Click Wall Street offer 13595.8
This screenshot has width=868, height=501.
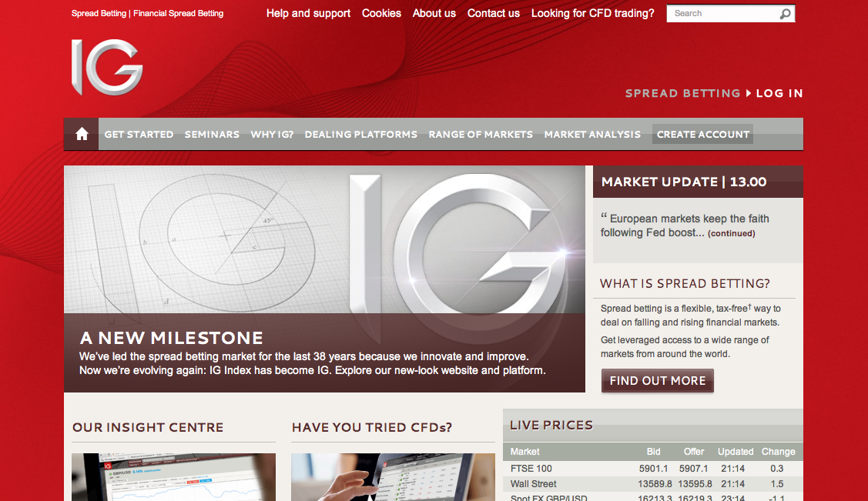pyautogui.click(x=695, y=484)
